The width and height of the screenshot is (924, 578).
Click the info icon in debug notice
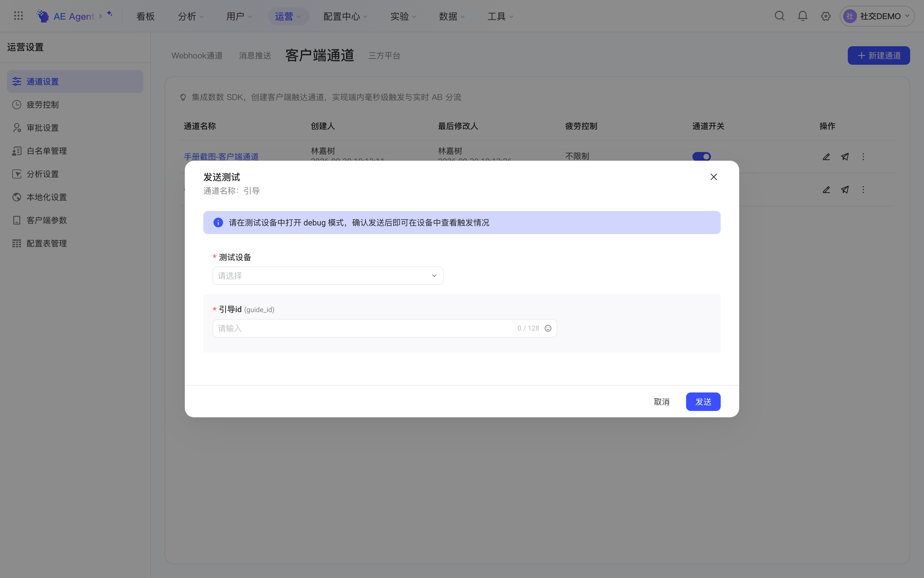click(218, 223)
